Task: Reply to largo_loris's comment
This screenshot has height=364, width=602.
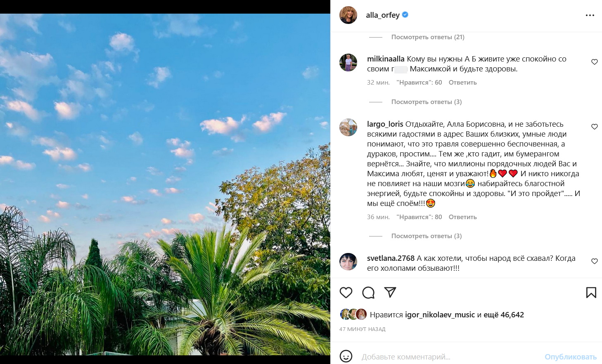Action: (x=462, y=217)
